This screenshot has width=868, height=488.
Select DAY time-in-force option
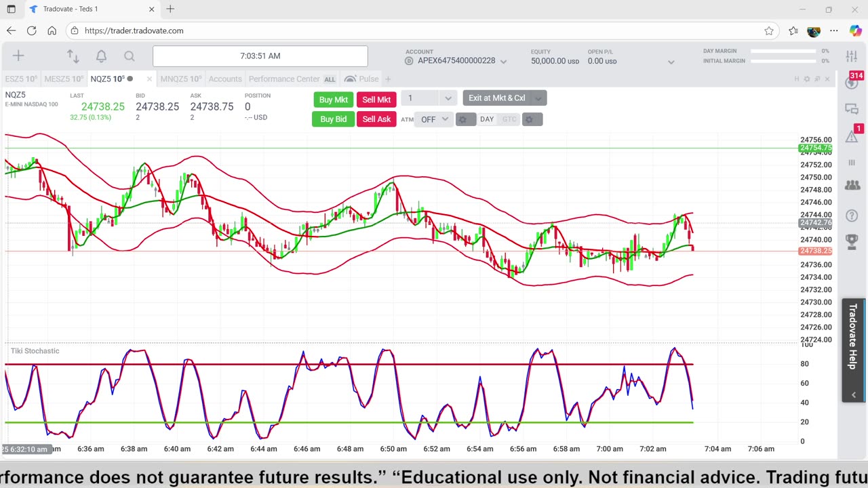tap(487, 119)
